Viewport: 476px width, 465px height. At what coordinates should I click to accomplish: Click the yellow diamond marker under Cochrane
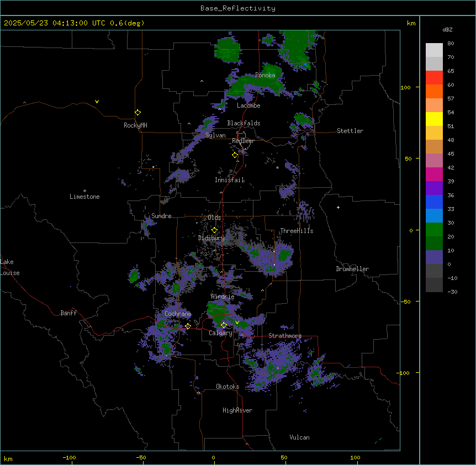coord(188,326)
